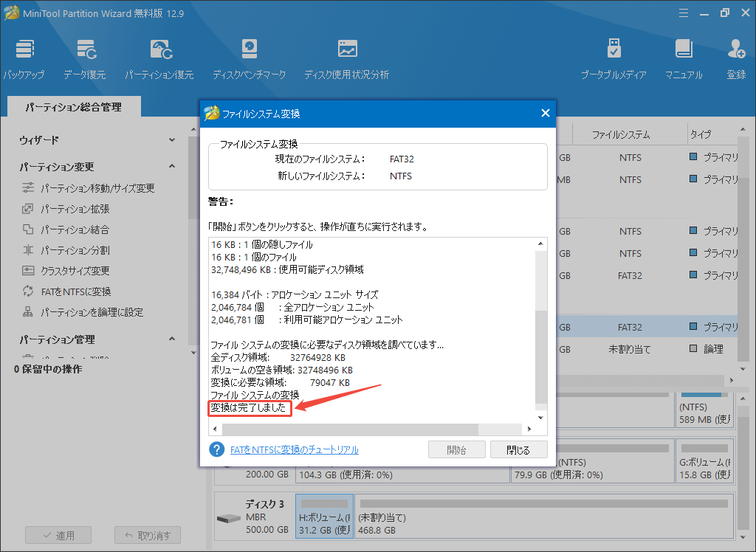This screenshot has width=756, height=552.
Task: Click the NTFS new filesystem value
Action: [x=401, y=176]
